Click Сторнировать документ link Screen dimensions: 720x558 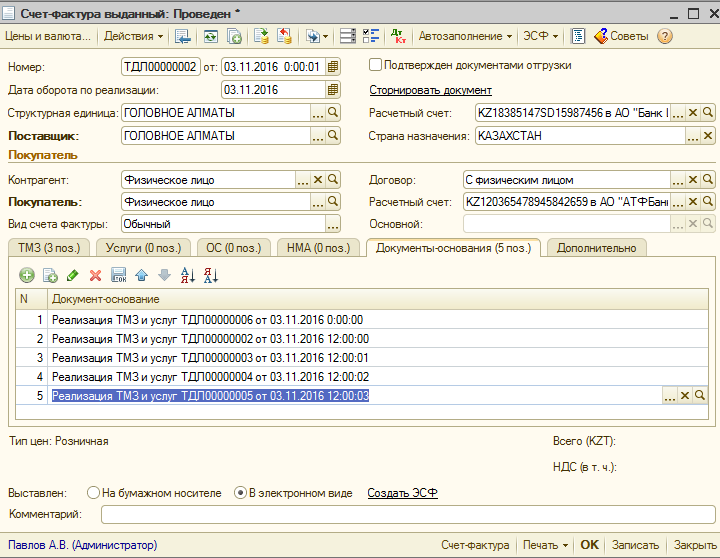tap(430, 90)
